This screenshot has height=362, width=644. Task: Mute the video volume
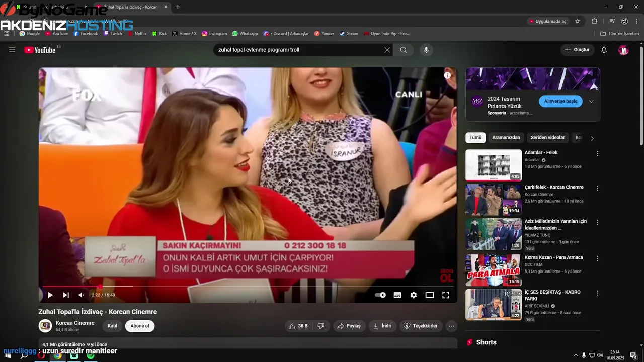[x=81, y=295]
